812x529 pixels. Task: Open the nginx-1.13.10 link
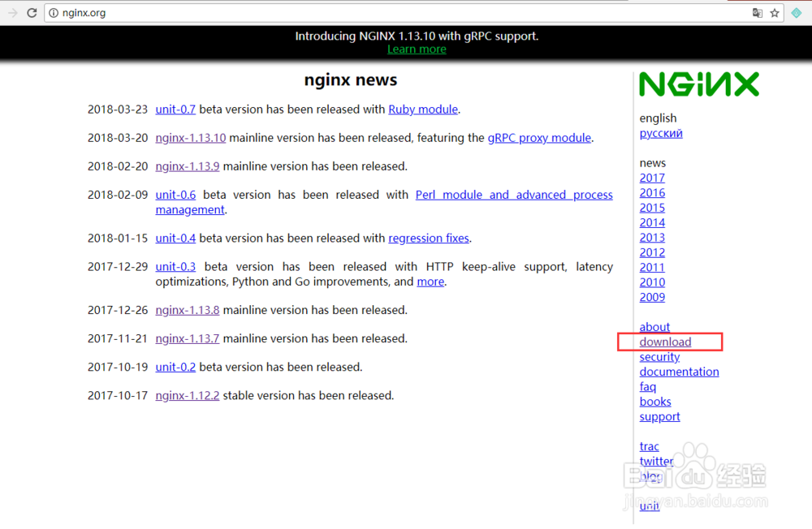click(191, 138)
